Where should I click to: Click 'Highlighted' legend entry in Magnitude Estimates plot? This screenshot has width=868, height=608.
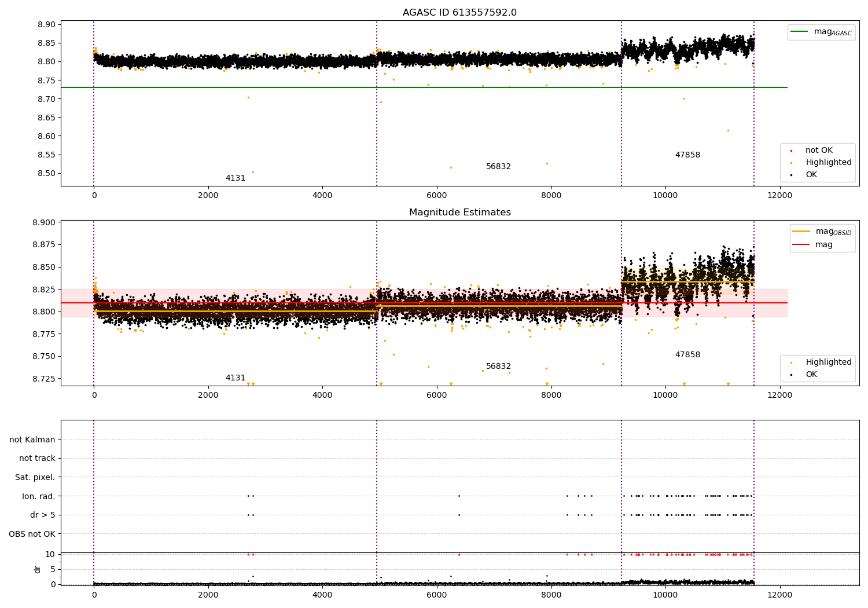(829, 362)
